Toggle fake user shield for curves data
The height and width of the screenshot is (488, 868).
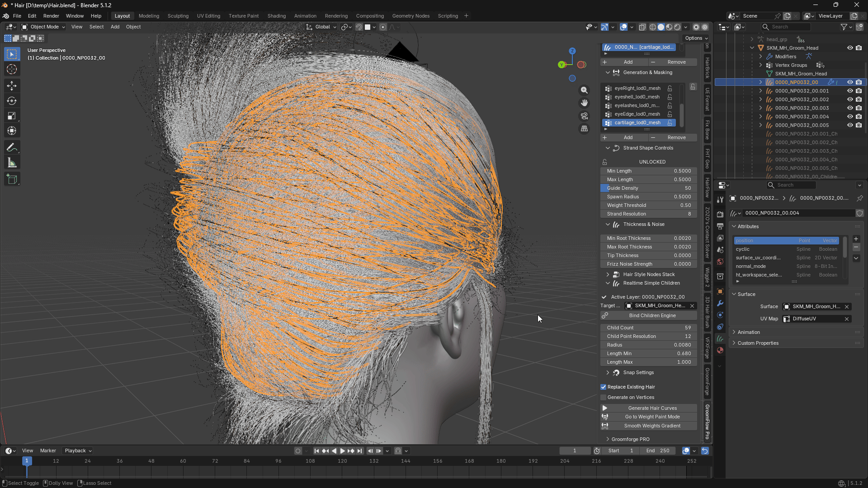click(x=859, y=213)
